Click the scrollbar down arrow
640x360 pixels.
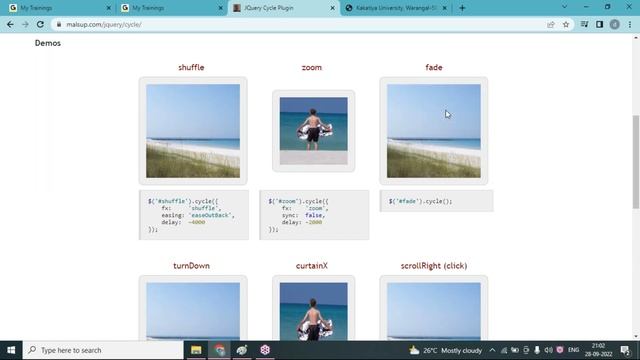click(636, 337)
